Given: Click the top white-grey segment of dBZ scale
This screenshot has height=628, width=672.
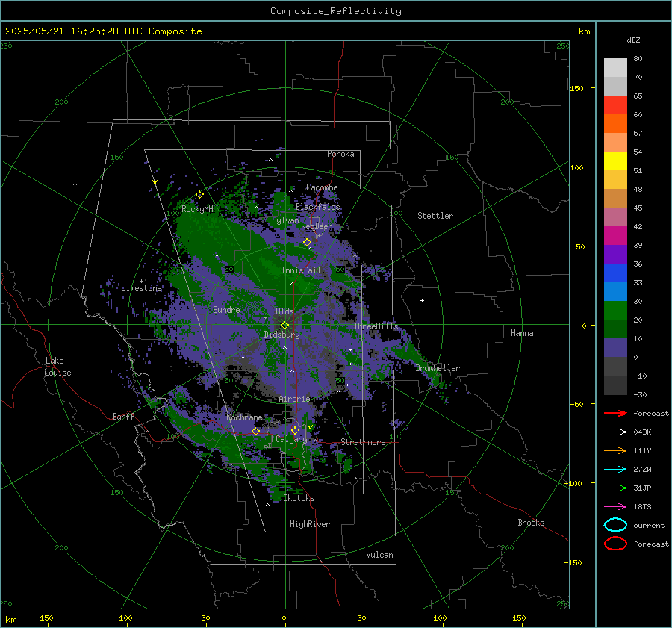Looking at the screenshot, I should click(x=615, y=68).
